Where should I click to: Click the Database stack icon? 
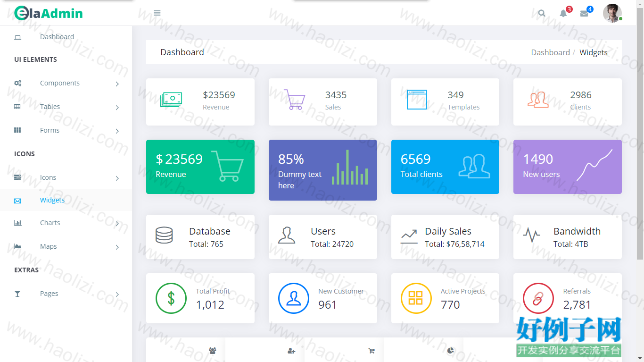[x=164, y=235]
